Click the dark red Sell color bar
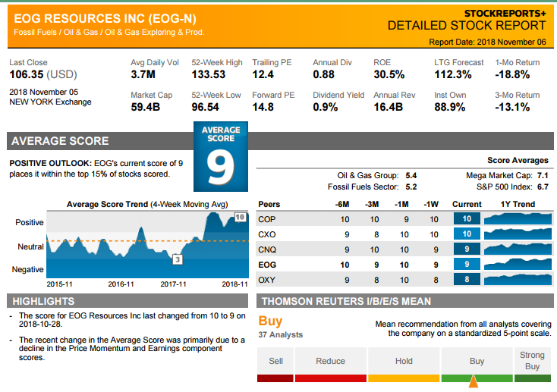This screenshot has width=557, height=392. [275, 378]
